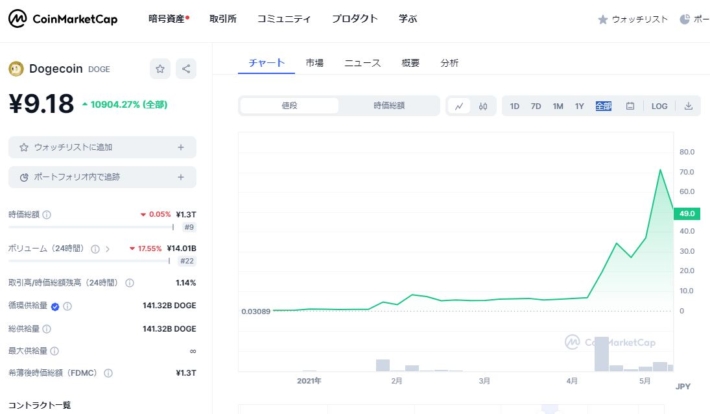710x414 pixels.
Task: Open the calendar date range icon
Action: [630, 106]
